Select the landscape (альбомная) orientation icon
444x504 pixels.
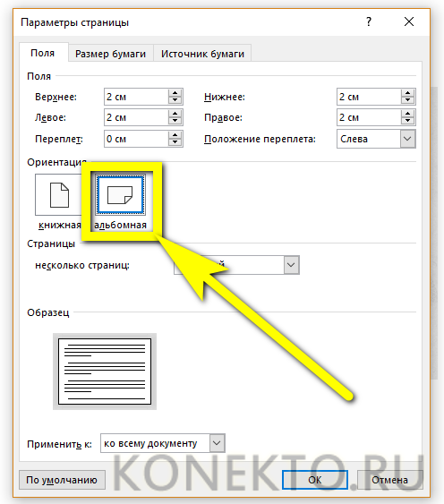coord(120,195)
